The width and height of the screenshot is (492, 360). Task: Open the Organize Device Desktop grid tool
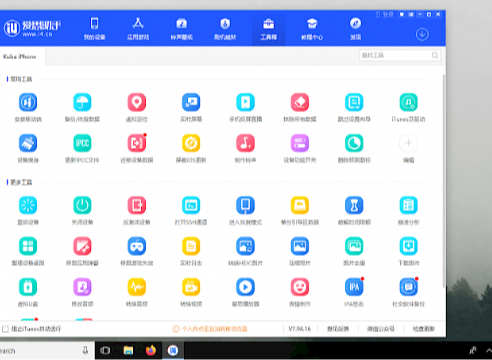click(x=28, y=246)
